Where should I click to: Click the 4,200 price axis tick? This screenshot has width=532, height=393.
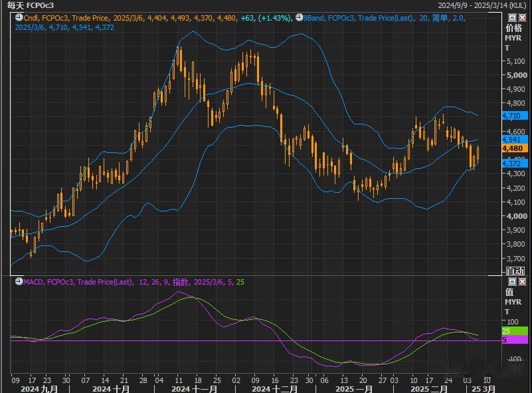click(515, 188)
